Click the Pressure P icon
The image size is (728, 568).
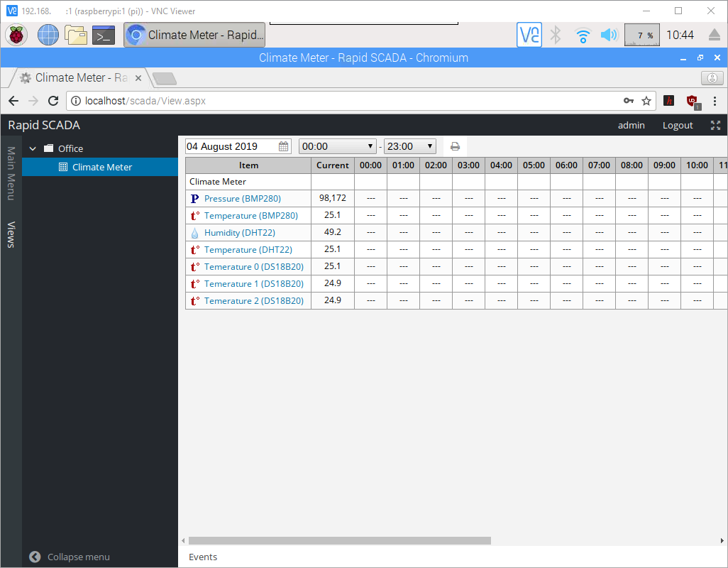click(194, 198)
